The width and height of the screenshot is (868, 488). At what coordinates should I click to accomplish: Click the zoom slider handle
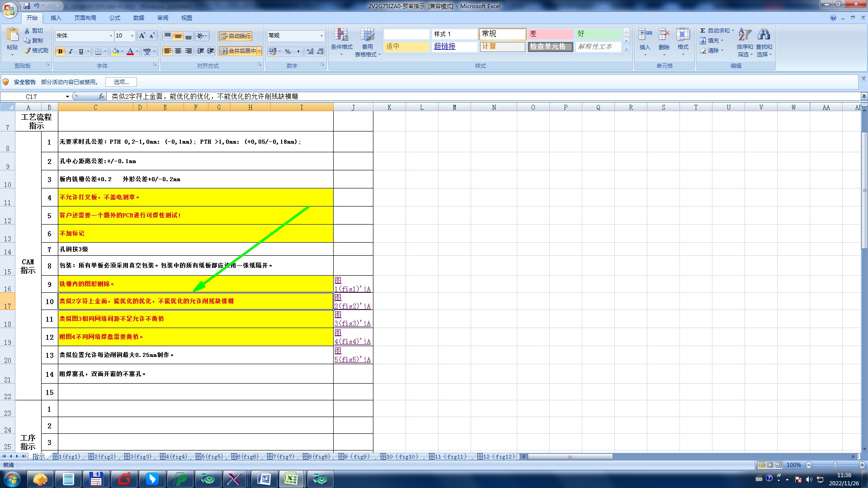click(x=835, y=465)
